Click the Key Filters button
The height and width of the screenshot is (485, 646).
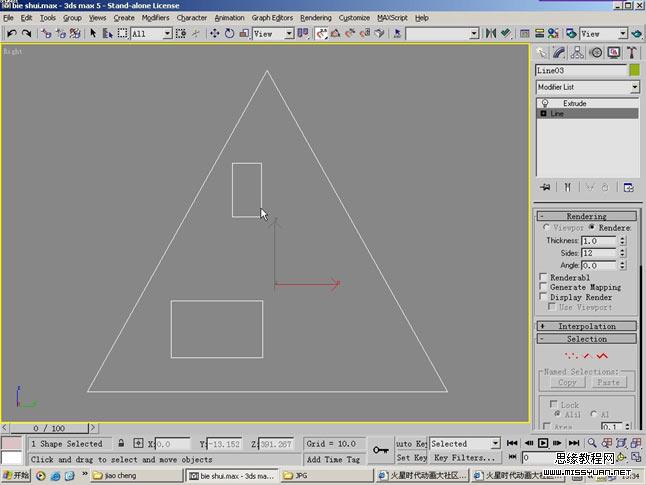point(465,457)
